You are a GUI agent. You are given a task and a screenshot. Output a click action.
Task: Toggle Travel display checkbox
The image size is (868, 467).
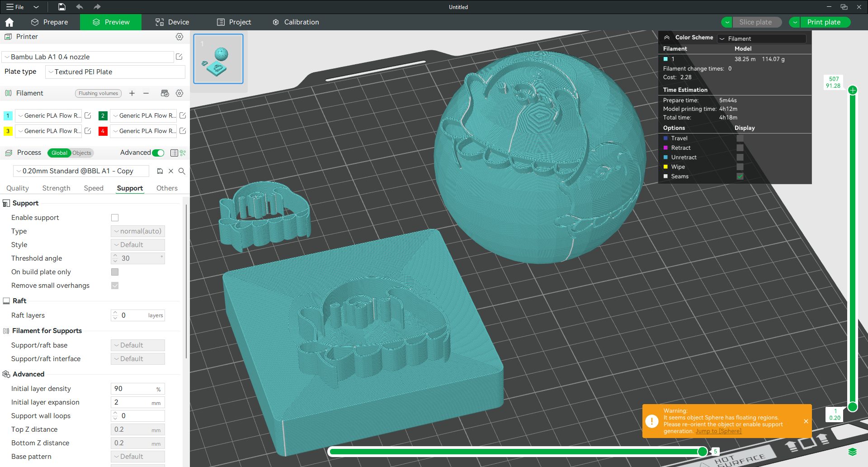(740, 138)
